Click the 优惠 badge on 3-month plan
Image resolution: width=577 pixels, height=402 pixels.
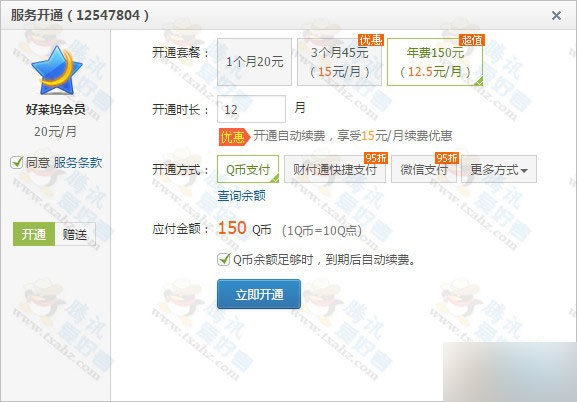(x=371, y=40)
